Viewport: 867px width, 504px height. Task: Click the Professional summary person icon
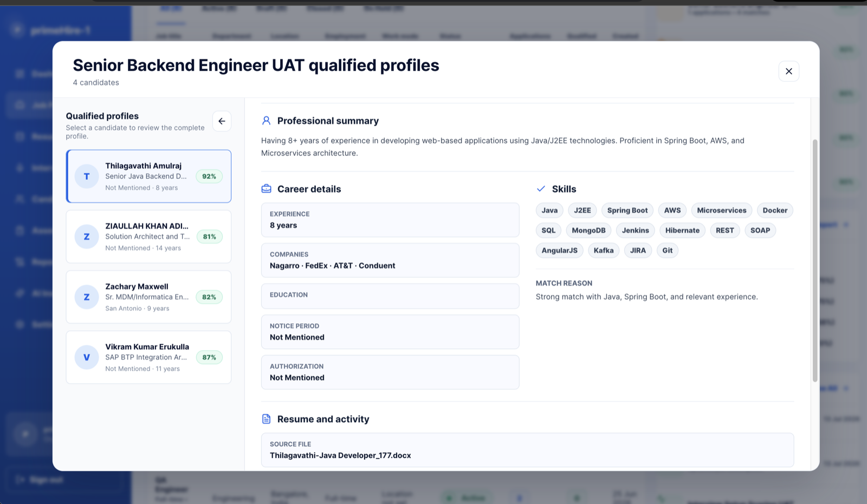click(x=266, y=121)
